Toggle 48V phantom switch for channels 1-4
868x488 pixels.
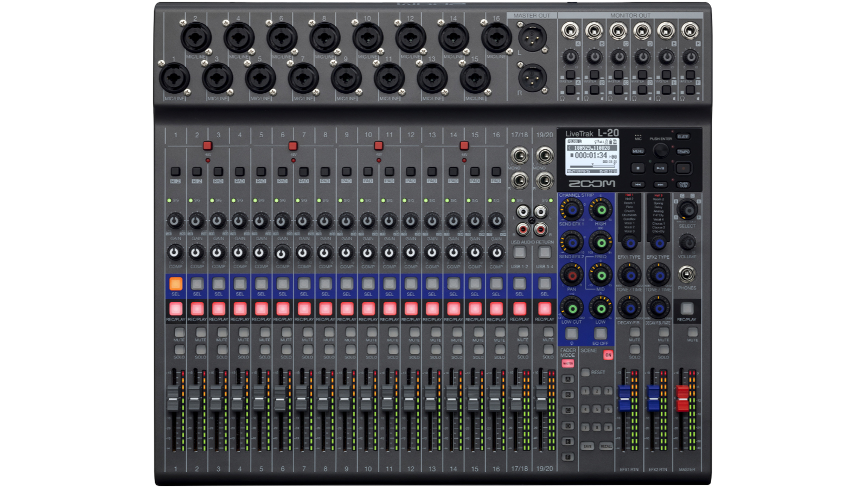pyautogui.click(x=207, y=146)
